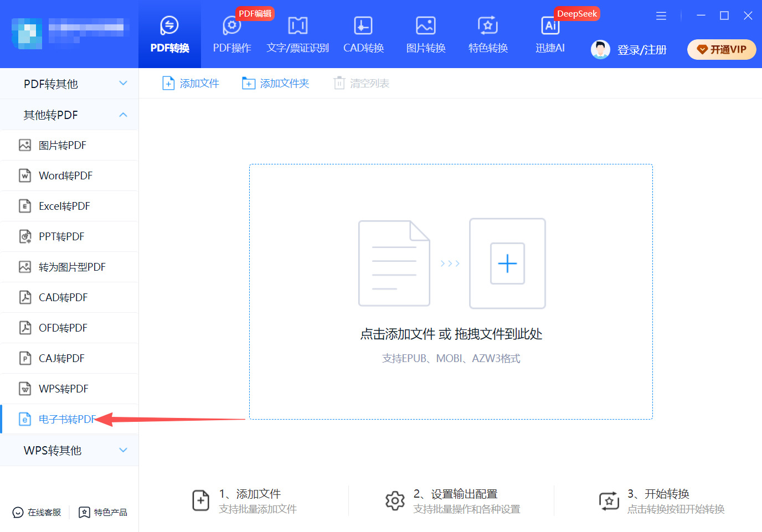Expand the PDF转其他 section
762x532 pixels.
69,84
